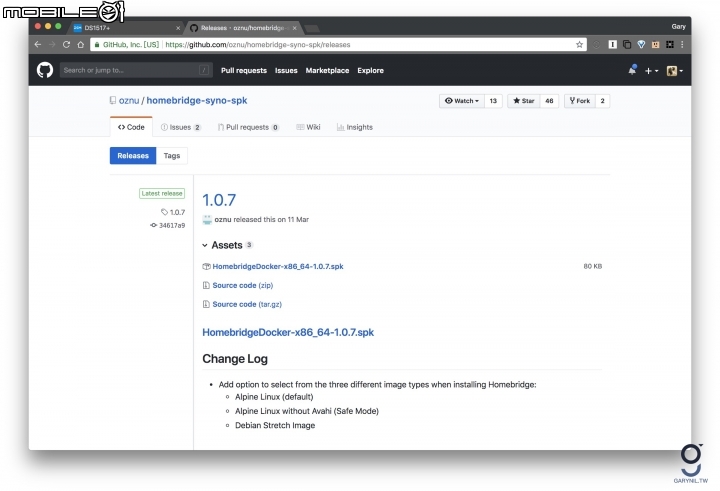Click the oznu avatar next to release info
The height and width of the screenshot is (491, 720).
click(x=207, y=220)
